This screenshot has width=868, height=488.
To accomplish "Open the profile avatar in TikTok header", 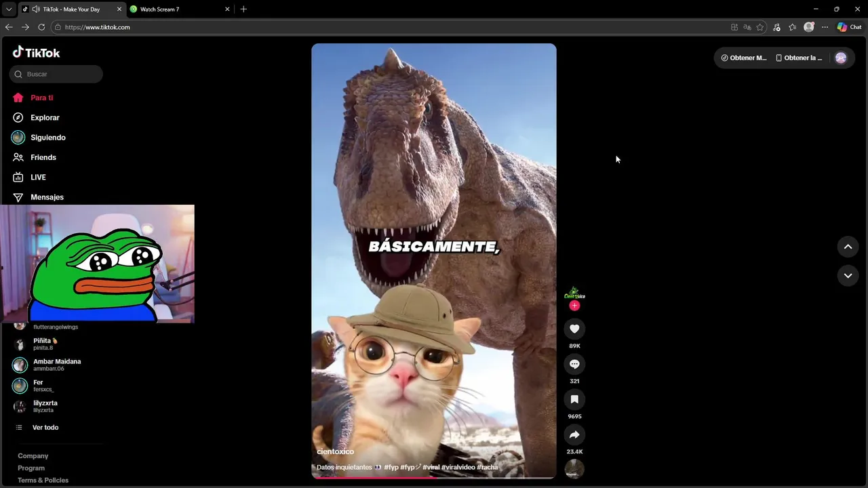I will point(841,58).
